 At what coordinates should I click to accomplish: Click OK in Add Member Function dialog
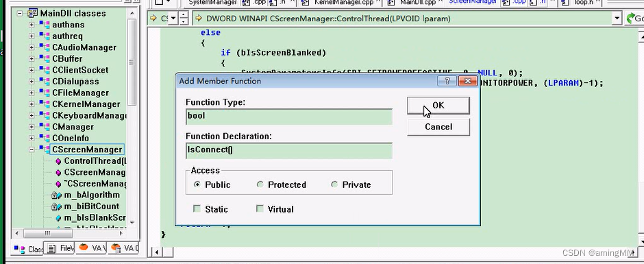[x=438, y=106]
